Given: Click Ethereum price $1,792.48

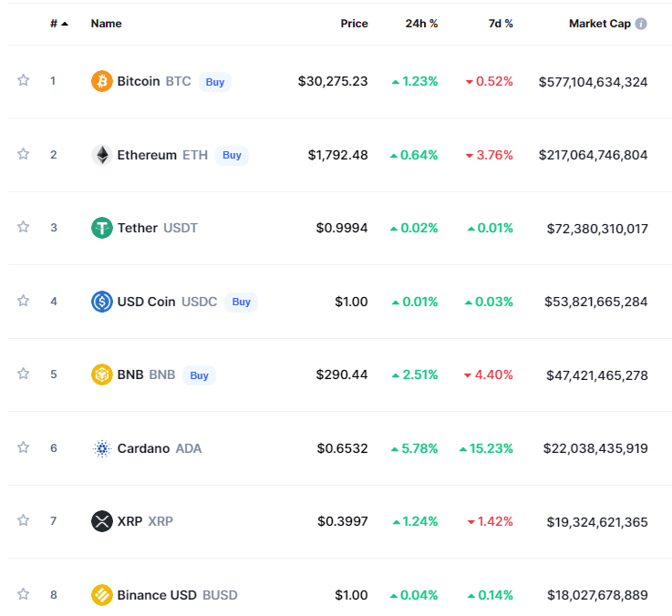Looking at the screenshot, I should pos(337,155).
